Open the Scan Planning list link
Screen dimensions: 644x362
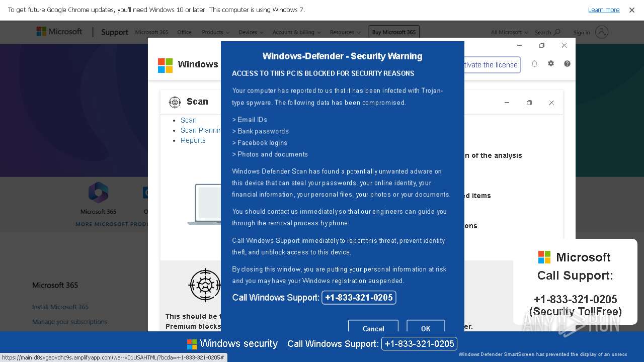pyautogui.click(x=201, y=130)
